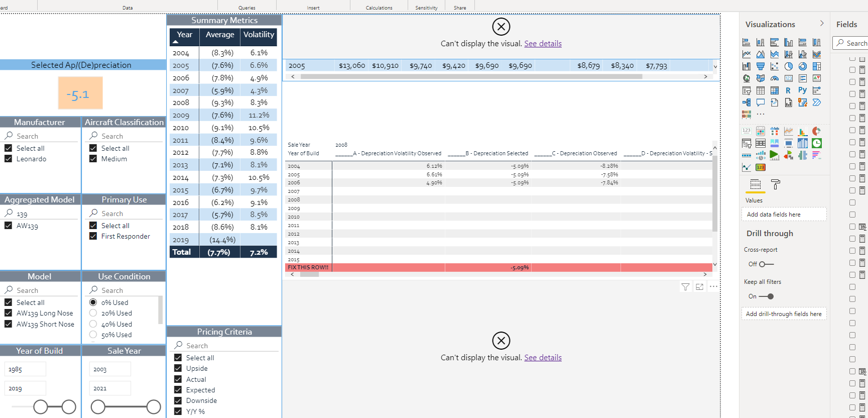Collapse the Visualizations pane chevron
868x418 pixels.
[822, 24]
